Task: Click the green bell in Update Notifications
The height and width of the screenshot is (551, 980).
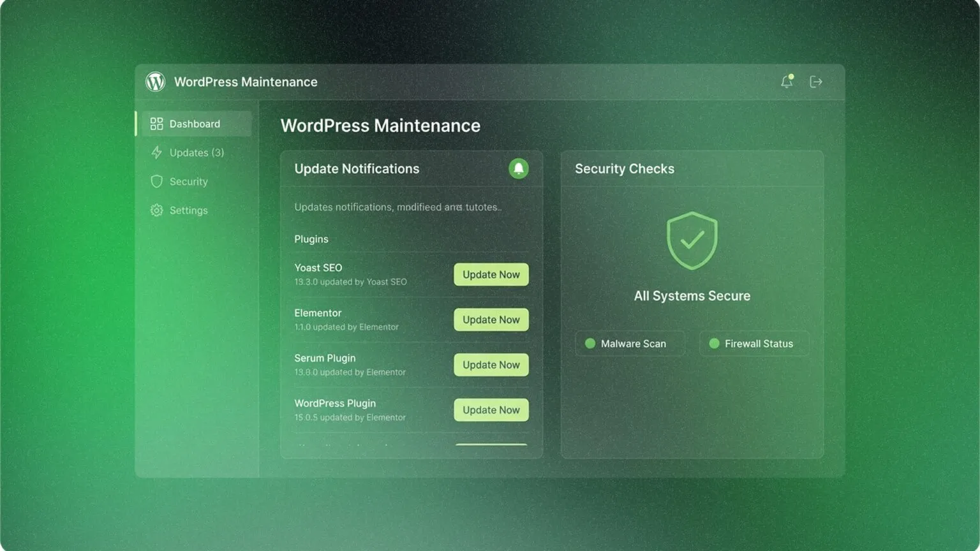Action: (x=519, y=168)
